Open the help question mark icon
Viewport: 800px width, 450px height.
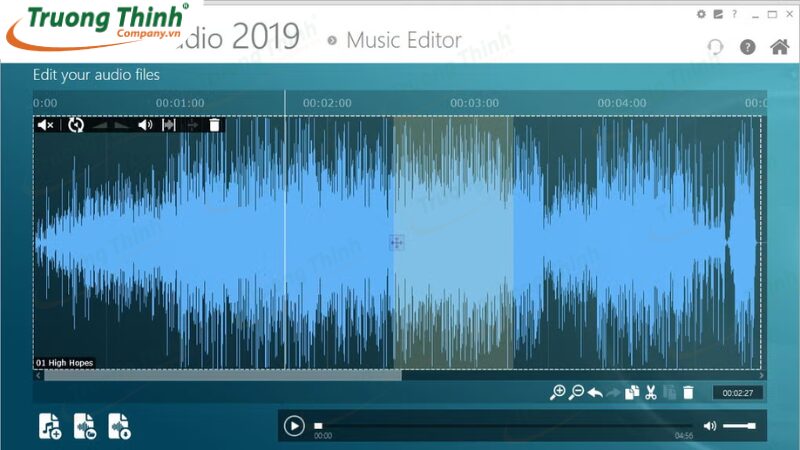[747, 47]
